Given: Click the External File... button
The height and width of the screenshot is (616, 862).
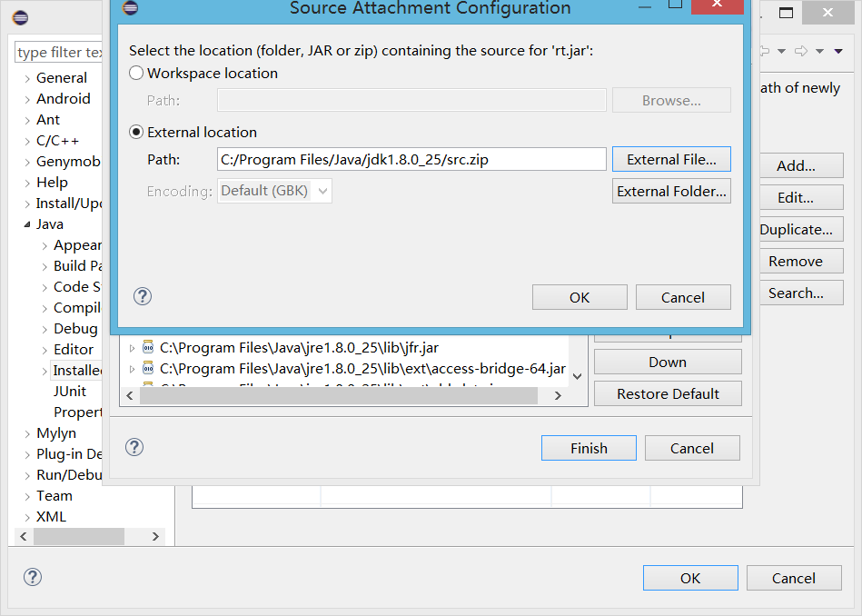Looking at the screenshot, I should tap(671, 159).
